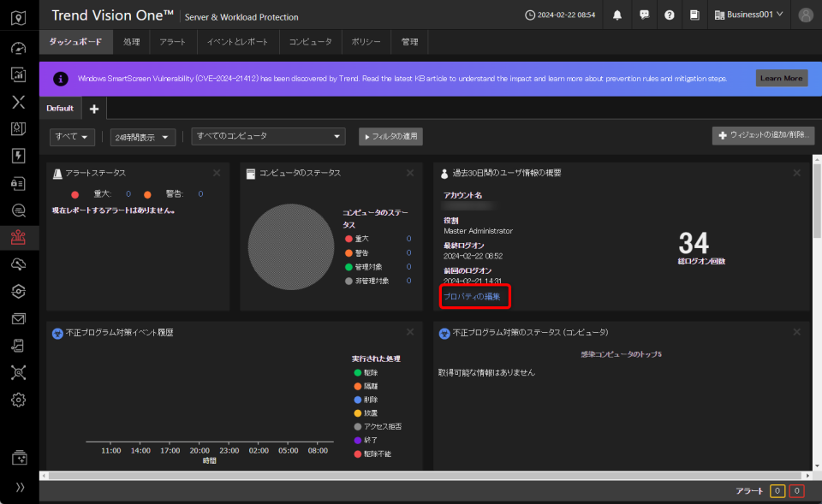The width and height of the screenshot is (822, 504).
Task: Click the ウィジェットの追加/削除 button
Action: [x=763, y=135]
